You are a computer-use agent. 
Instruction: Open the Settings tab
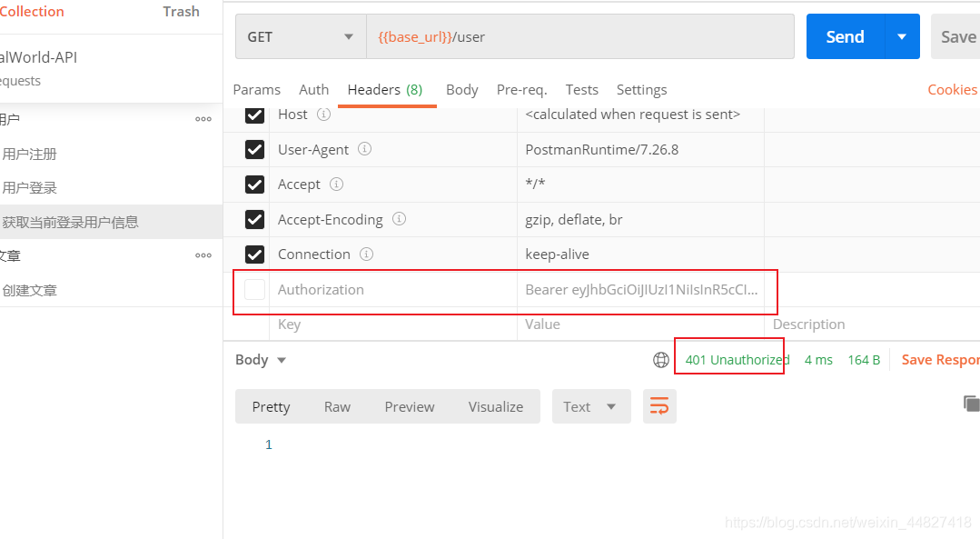point(642,90)
